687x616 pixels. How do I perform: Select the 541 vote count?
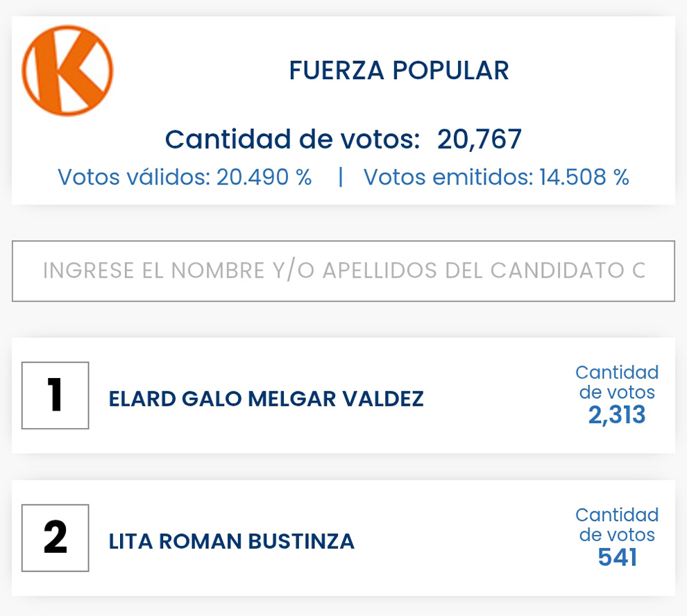[617, 558]
